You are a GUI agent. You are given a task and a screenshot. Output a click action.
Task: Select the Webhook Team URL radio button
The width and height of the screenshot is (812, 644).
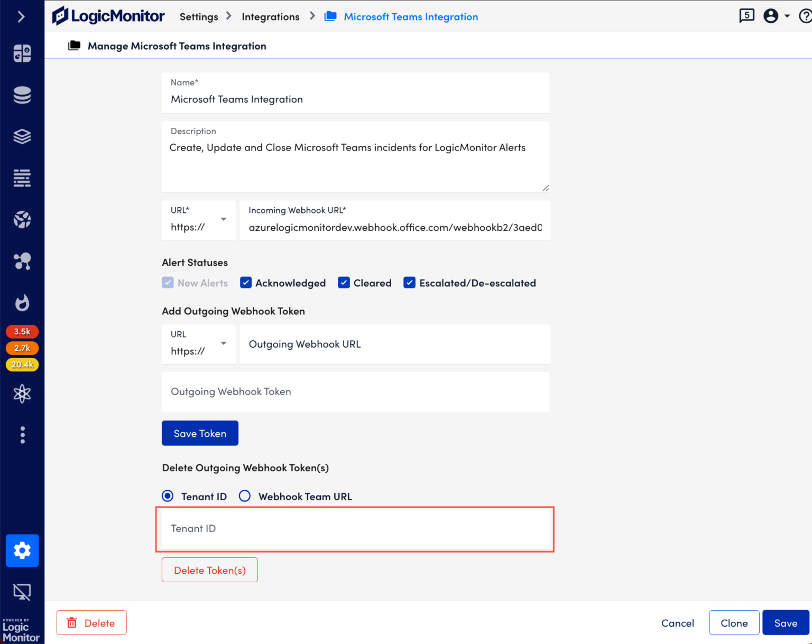click(x=244, y=496)
